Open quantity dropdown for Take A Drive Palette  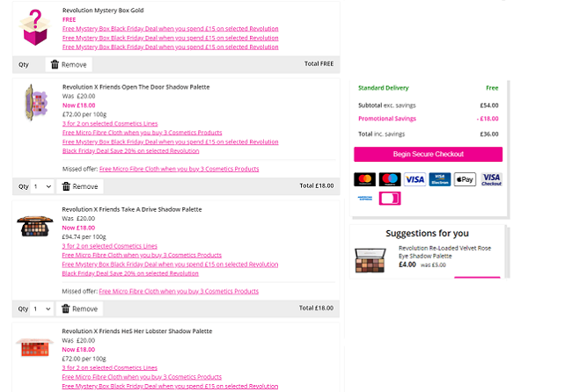pyautogui.click(x=42, y=309)
